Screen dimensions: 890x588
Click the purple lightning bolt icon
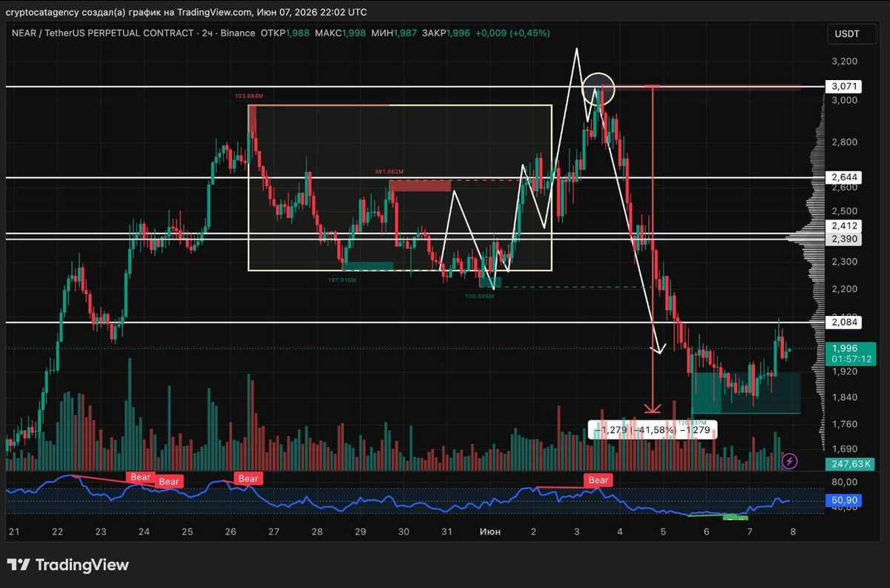coord(790,460)
